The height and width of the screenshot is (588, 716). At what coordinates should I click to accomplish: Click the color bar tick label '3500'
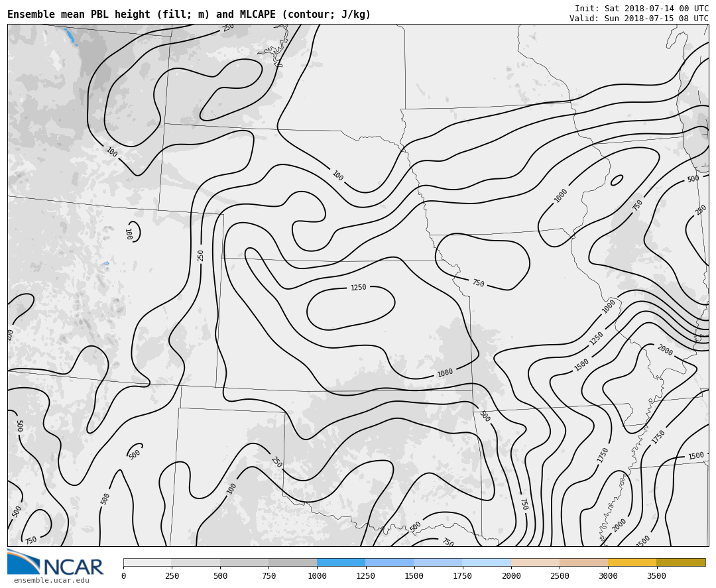656,575
